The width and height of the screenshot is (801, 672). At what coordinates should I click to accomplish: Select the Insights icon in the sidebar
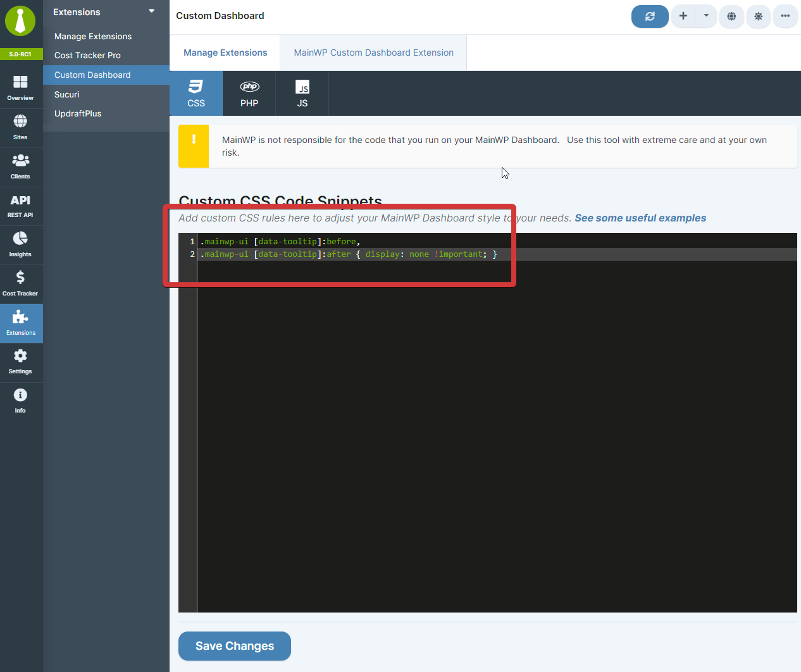tap(21, 244)
